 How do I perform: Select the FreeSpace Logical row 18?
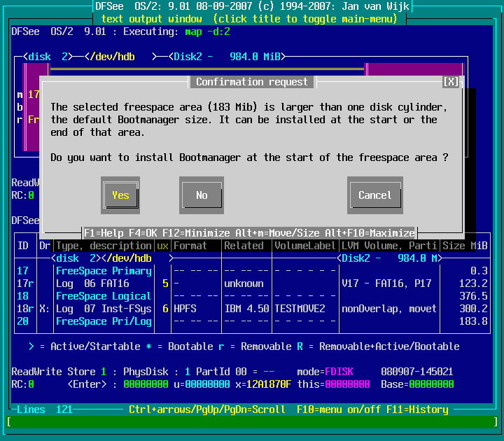click(104, 296)
